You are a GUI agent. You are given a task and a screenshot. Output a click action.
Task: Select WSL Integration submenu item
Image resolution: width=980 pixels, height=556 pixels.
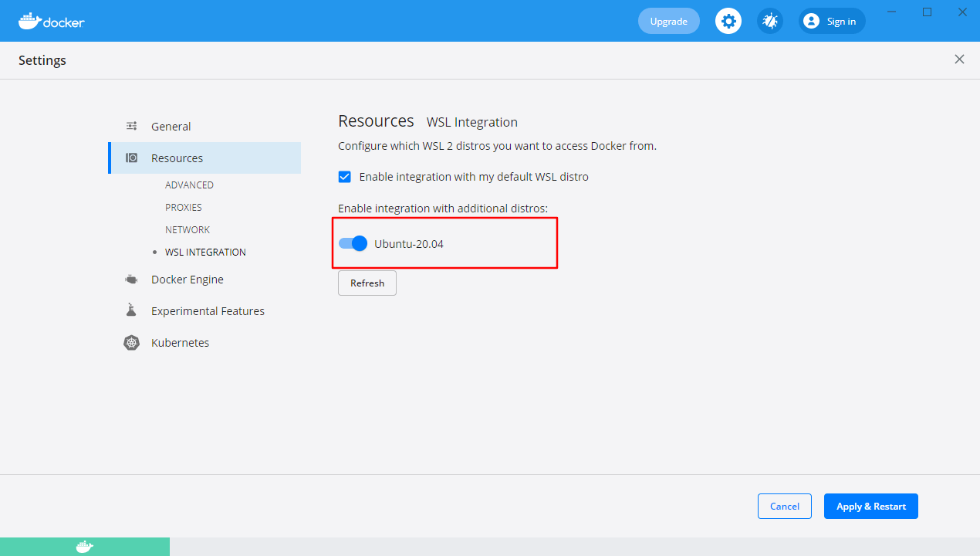click(x=205, y=253)
